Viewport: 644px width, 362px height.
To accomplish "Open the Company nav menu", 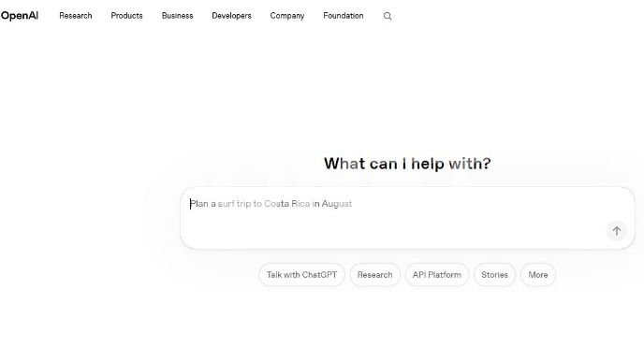I will pyautogui.click(x=287, y=16).
